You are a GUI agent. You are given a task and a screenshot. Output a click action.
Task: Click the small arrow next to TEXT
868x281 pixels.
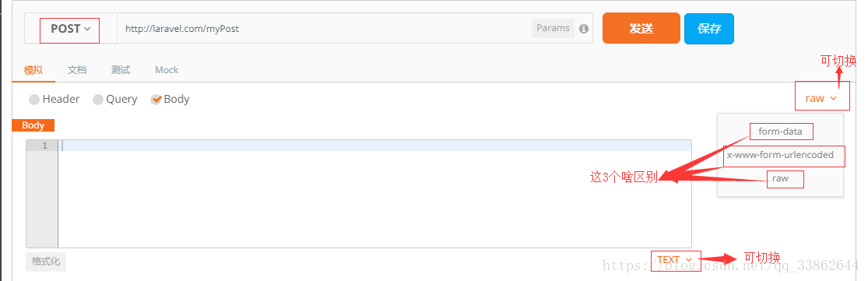pyautogui.click(x=689, y=259)
